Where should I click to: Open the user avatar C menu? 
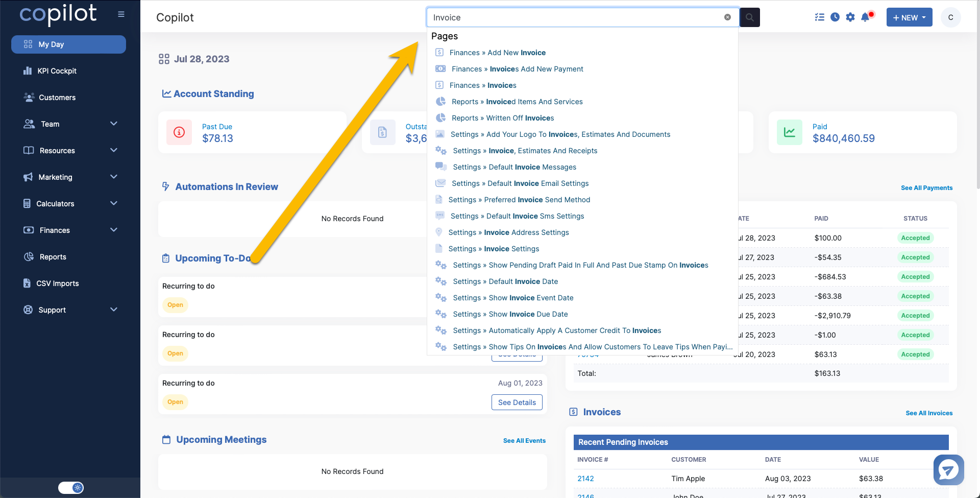coord(950,17)
